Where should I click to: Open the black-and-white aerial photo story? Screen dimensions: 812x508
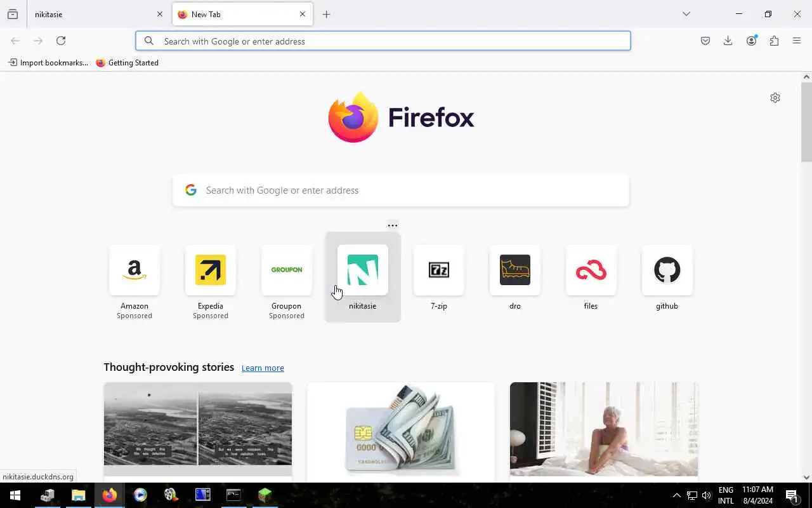tap(198, 432)
